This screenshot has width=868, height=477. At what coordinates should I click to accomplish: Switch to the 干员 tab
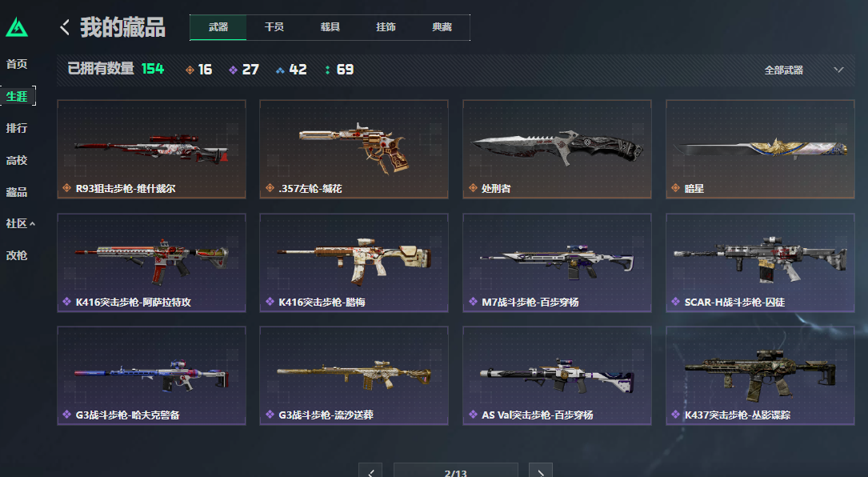[274, 27]
